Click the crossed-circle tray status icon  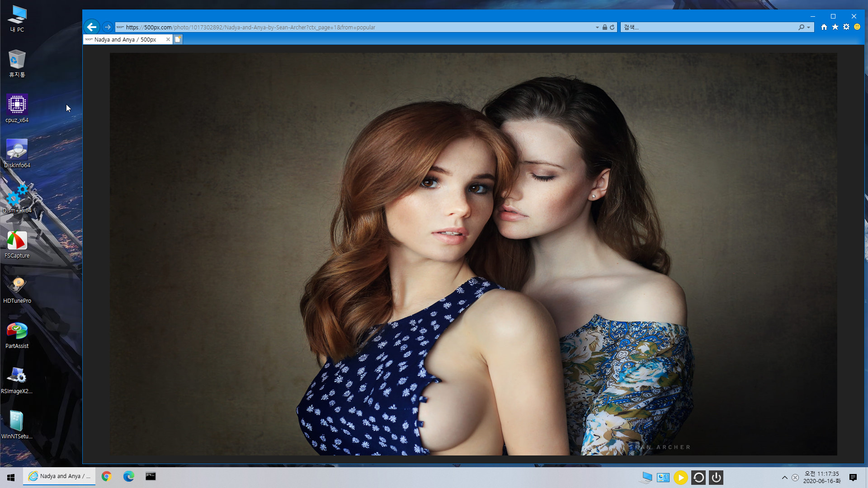click(x=795, y=478)
